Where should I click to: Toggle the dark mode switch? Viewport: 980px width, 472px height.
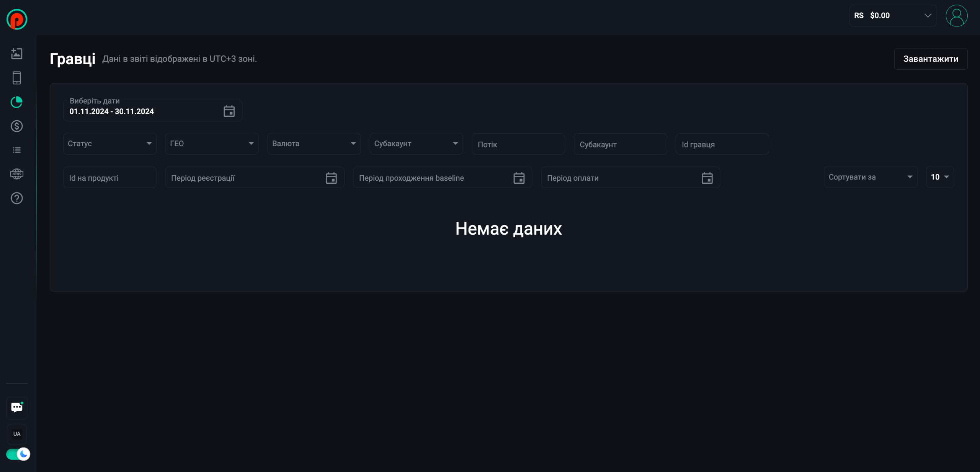pos(18,454)
